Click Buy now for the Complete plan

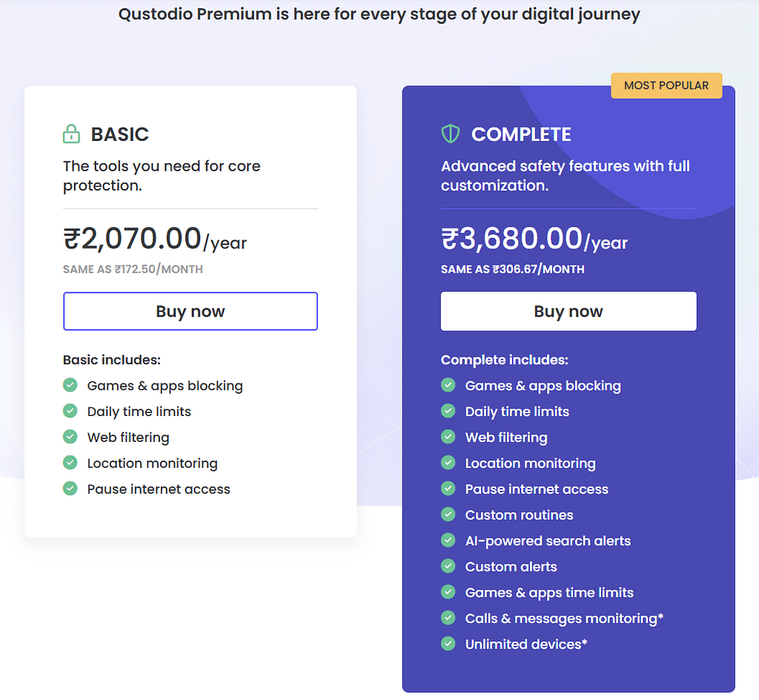pos(569,311)
